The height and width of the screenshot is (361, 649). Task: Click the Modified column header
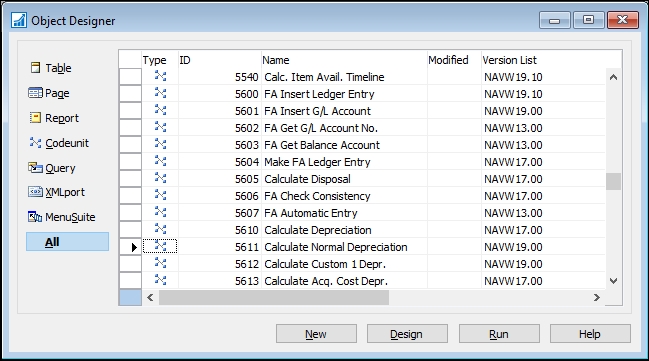454,60
